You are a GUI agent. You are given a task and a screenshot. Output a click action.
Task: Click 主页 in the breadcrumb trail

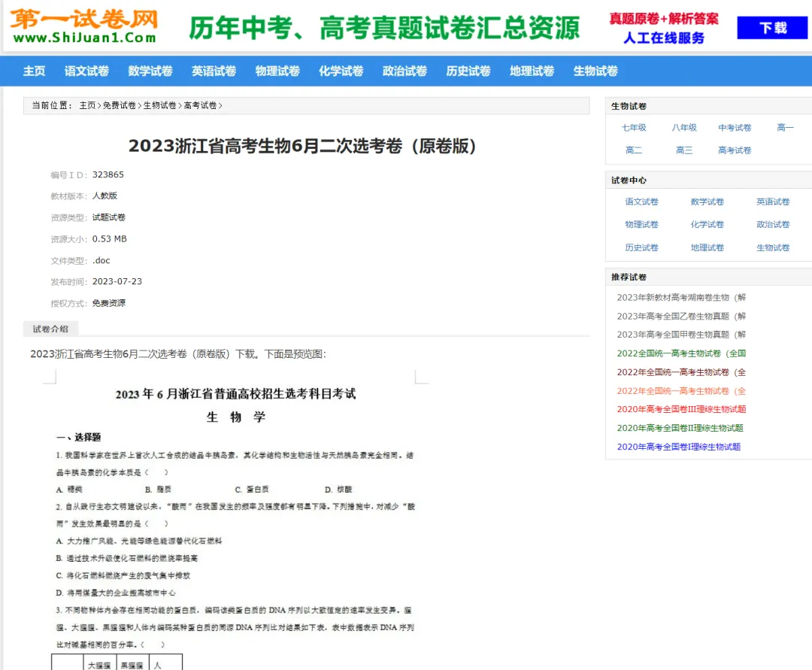point(87,105)
